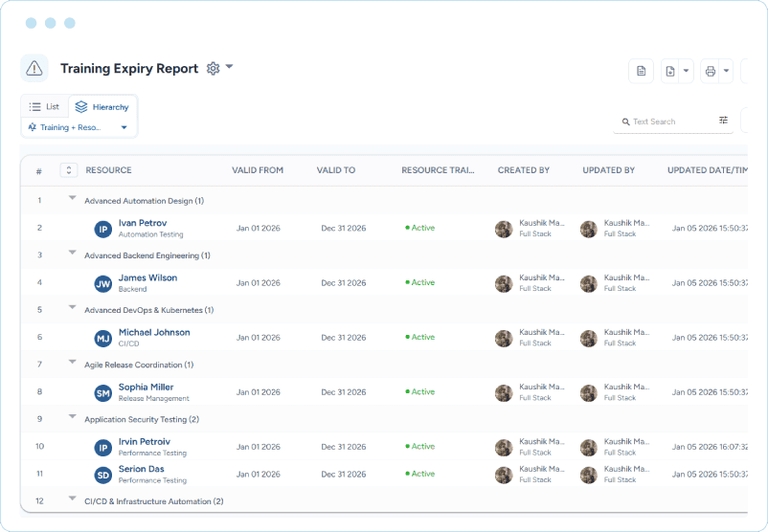Image resolution: width=768 pixels, height=532 pixels.
Task: Open Ivan Petrov resource link
Action: click(x=143, y=223)
